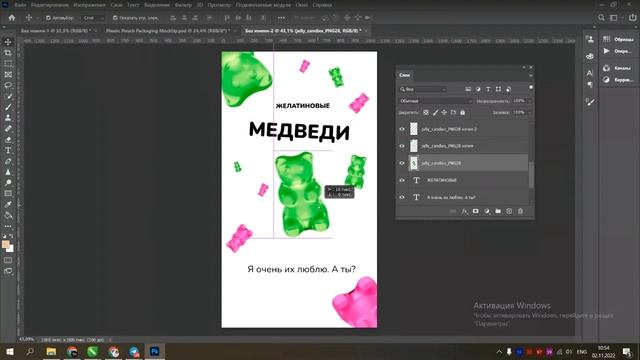Open the Обычные blend mode dropdown
The width and height of the screenshot is (640, 360).
pyautogui.click(x=435, y=101)
